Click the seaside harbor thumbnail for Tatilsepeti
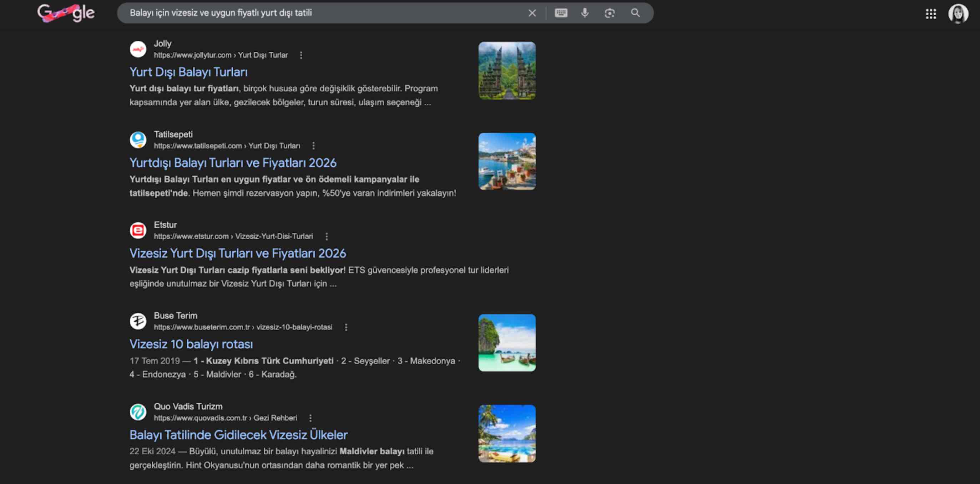This screenshot has height=484, width=980. pyautogui.click(x=507, y=161)
